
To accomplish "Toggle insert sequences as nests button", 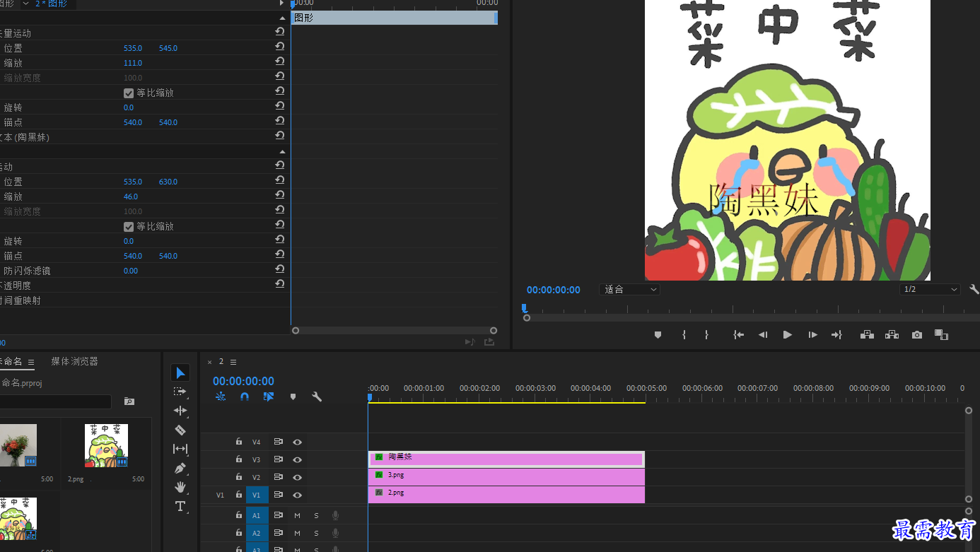I will (221, 397).
